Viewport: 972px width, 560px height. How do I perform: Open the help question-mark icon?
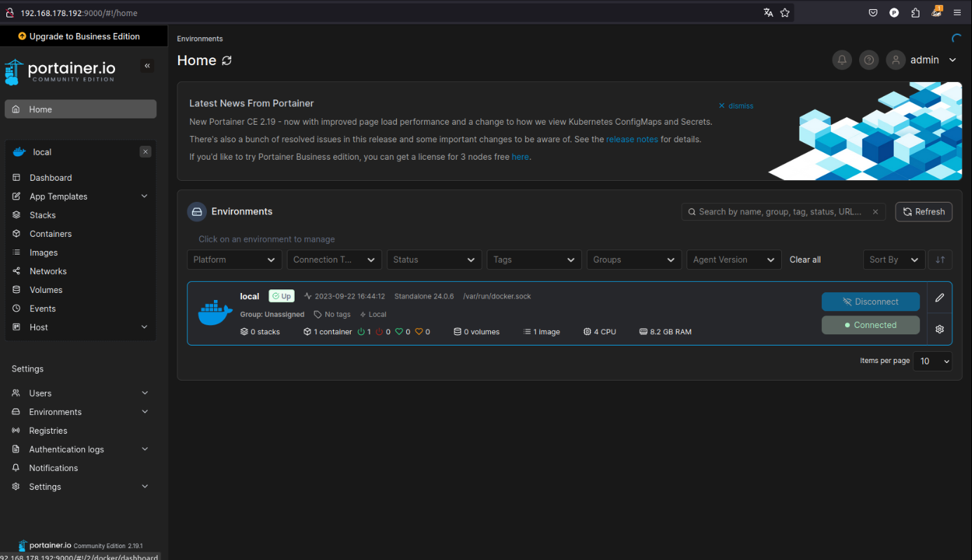tap(869, 60)
